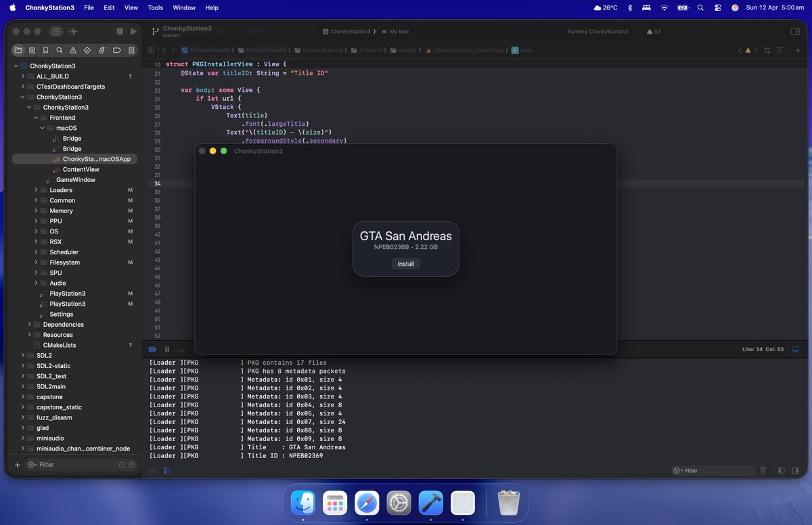Select the ContentView file
Image resolution: width=812 pixels, height=525 pixels.
coord(81,169)
